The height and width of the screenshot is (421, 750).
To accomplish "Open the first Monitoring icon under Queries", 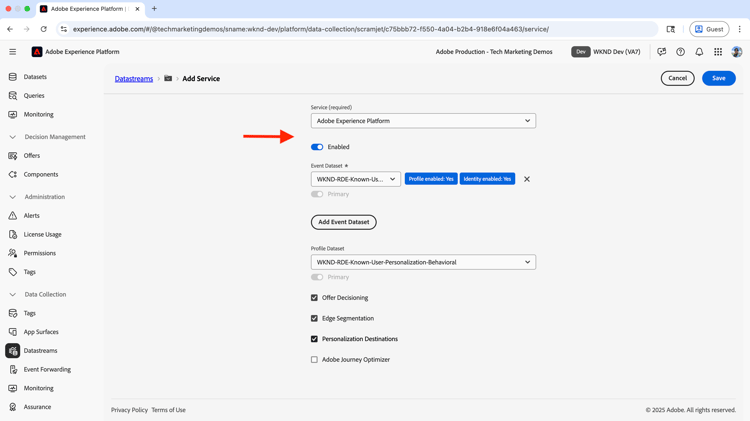I will [13, 114].
